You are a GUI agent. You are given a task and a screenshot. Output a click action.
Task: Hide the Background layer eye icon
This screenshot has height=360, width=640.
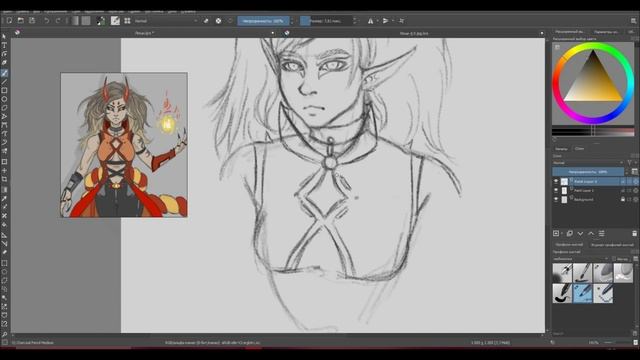coord(556,200)
